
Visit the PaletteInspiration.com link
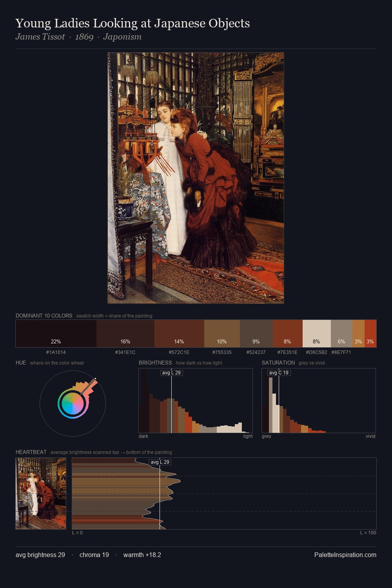click(x=345, y=555)
